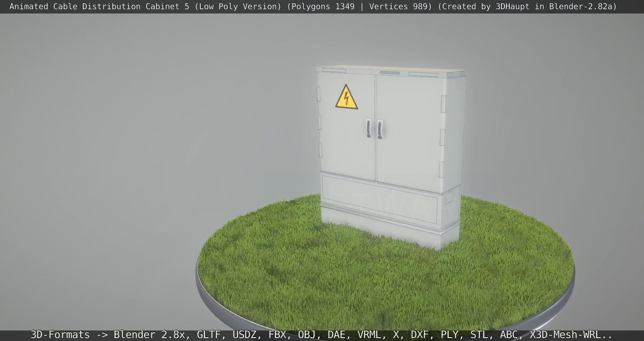
Task: Click the 'X3D-Mesh-WRL..' text in the bottom caption
Action: click(x=571, y=335)
